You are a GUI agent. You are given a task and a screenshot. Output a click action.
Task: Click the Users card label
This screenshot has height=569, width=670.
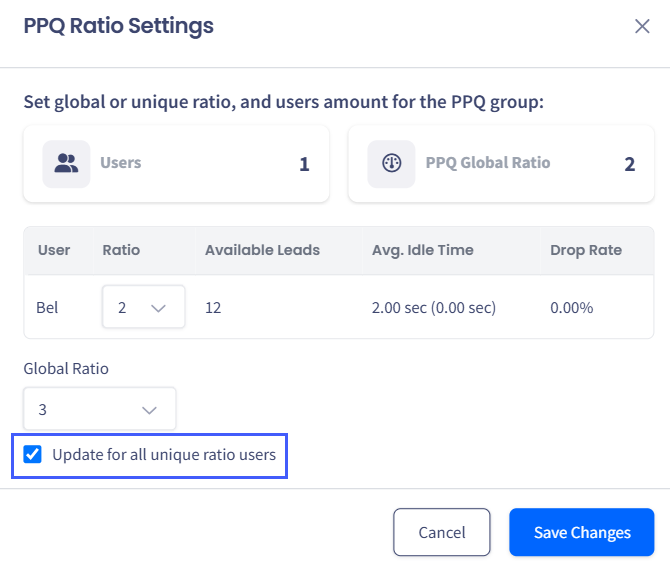click(120, 163)
